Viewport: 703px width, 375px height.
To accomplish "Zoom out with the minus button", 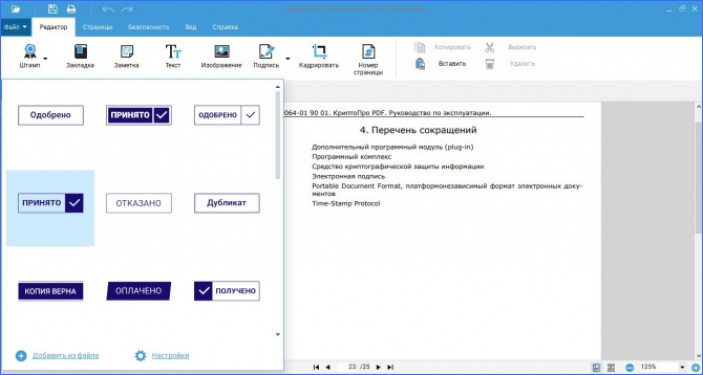I will click(x=629, y=368).
